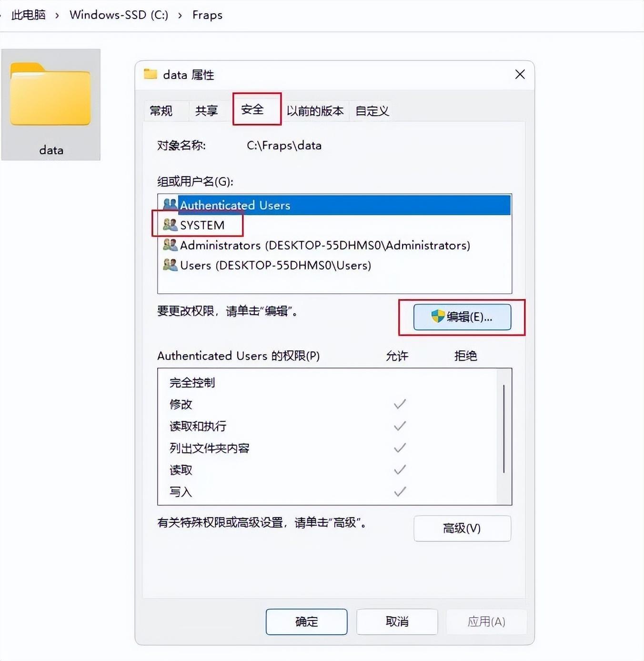Click the Users group icon
The image size is (644, 661).
pos(170,265)
